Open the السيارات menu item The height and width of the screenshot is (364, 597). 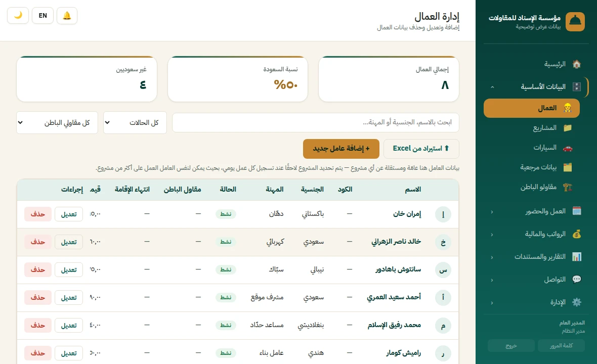[x=532, y=148]
